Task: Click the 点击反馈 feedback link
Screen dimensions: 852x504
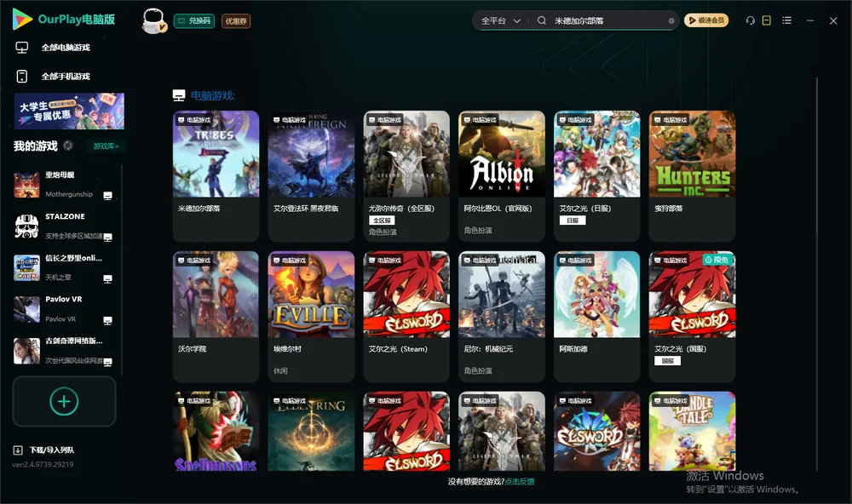Action: (x=520, y=481)
